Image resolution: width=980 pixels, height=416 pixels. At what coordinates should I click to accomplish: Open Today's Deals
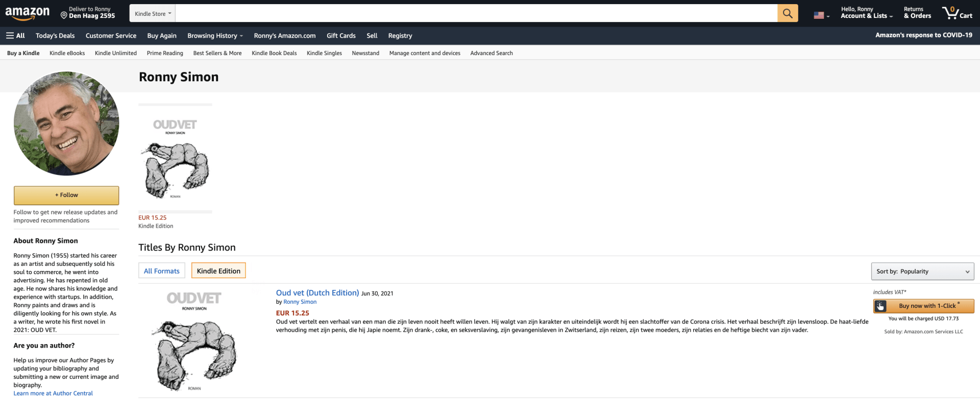click(55, 36)
